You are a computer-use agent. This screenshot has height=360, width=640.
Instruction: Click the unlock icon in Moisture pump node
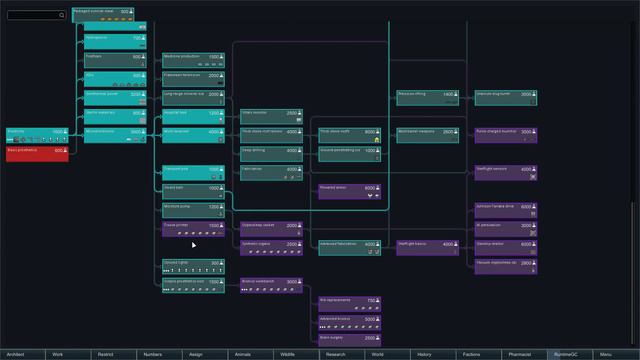point(221,214)
